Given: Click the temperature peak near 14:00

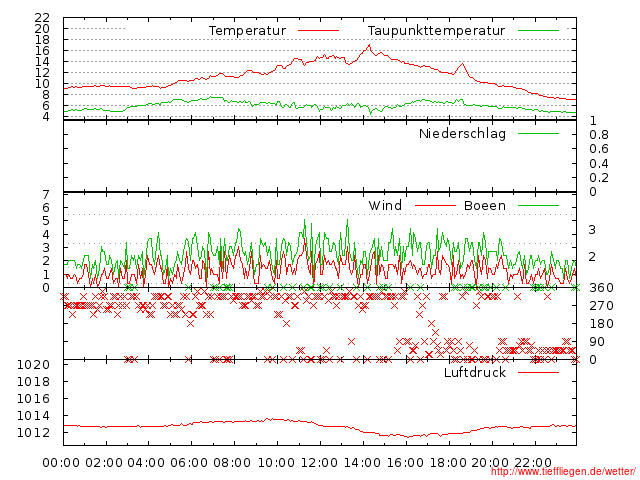Looking at the screenshot, I should point(369,46).
